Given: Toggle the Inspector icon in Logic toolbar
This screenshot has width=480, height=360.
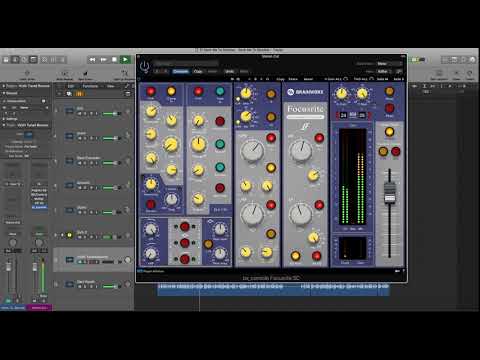Looking at the screenshot, I should (15, 60).
